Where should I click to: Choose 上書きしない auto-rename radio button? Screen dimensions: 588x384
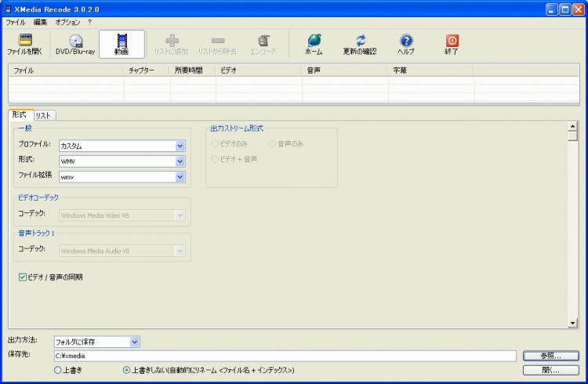pos(127,370)
